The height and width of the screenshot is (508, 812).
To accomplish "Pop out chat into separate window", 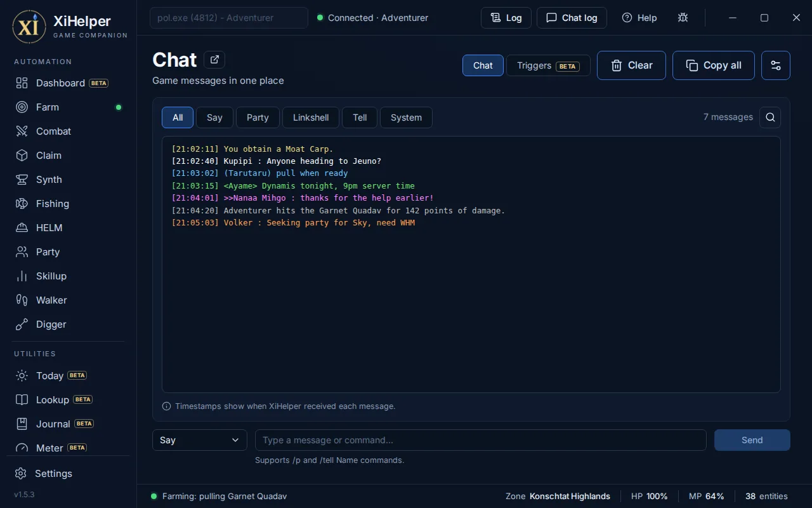I will (214, 60).
